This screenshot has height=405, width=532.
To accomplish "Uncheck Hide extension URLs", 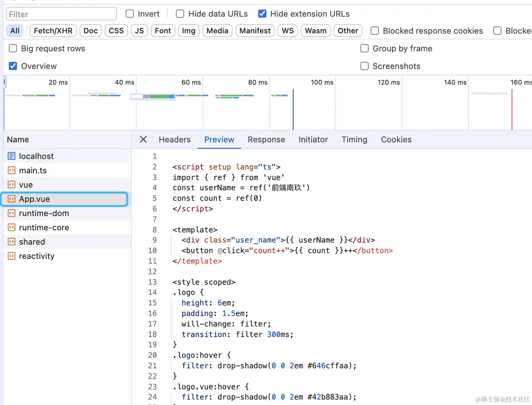I will (x=262, y=14).
